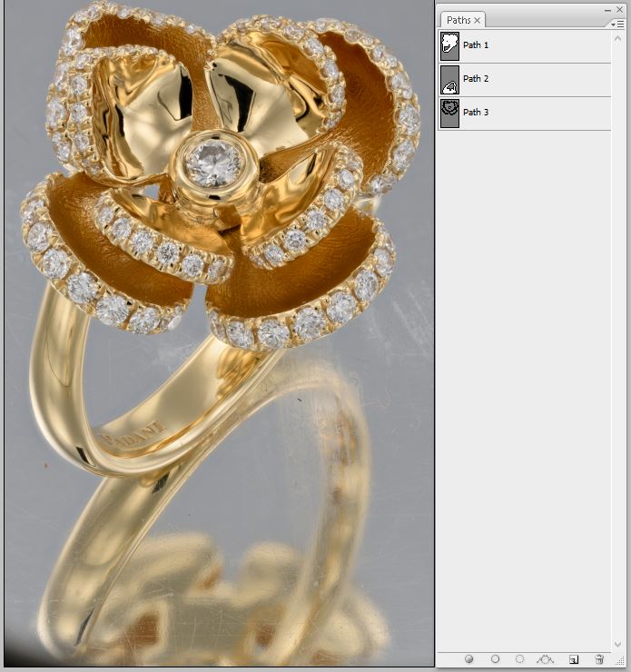This screenshot has height=672, width=631.
Task: Click the center diamond on the ring image
Action: 213,164
